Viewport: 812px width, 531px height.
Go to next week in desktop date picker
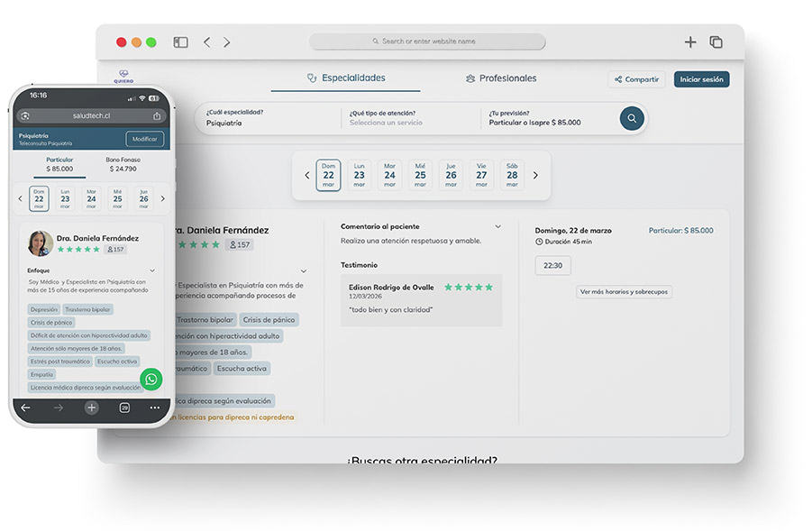coord(535,176)
